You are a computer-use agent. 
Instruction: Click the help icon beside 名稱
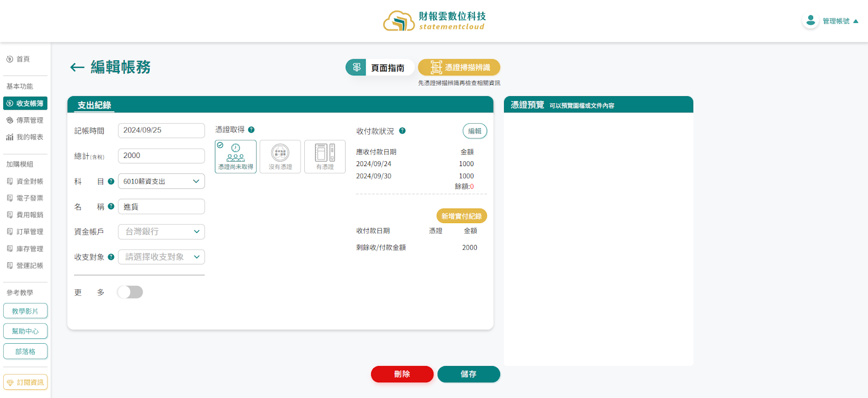(111, 206)
